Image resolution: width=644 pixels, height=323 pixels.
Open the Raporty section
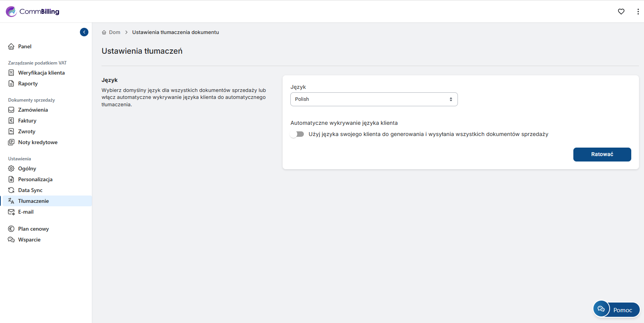tap(28, 83)
